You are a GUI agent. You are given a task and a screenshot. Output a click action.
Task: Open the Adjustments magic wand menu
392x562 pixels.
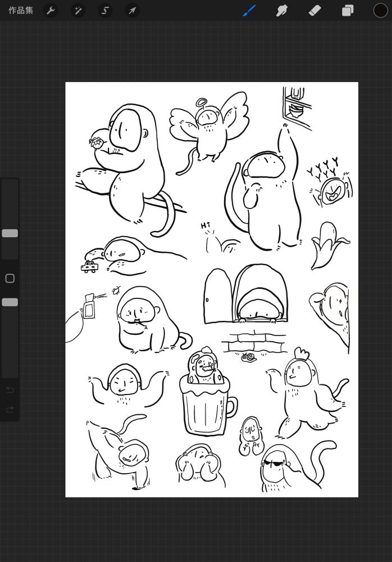pos(78,10)
